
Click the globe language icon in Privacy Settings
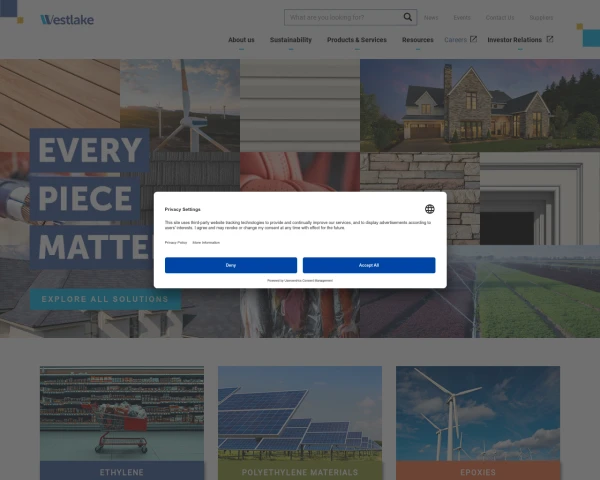[429, 209]
